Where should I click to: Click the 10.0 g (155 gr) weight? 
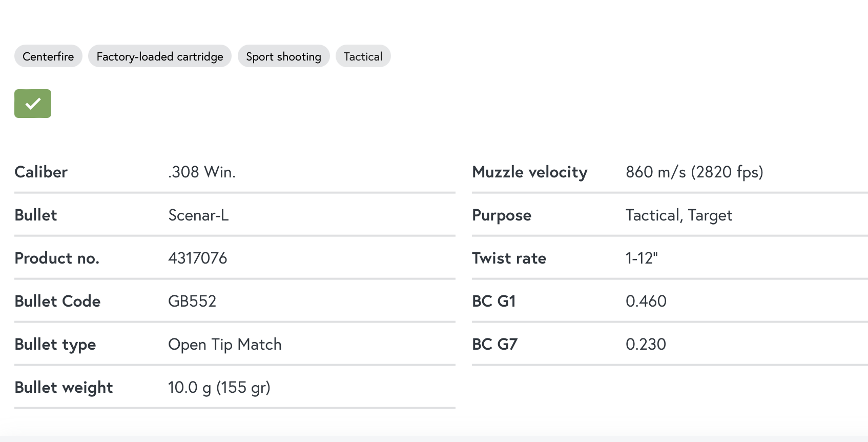[x=219, y=387]
